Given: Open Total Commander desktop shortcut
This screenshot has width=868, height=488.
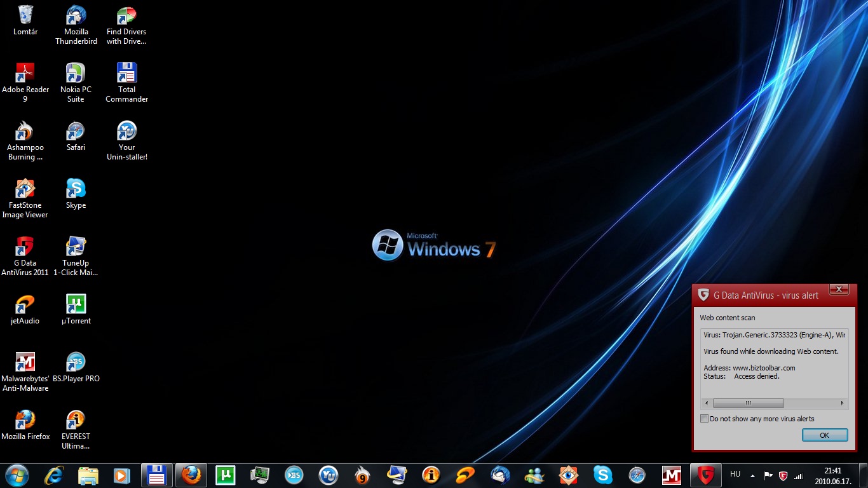Looking at the screenshot, I should click(126, 83).
